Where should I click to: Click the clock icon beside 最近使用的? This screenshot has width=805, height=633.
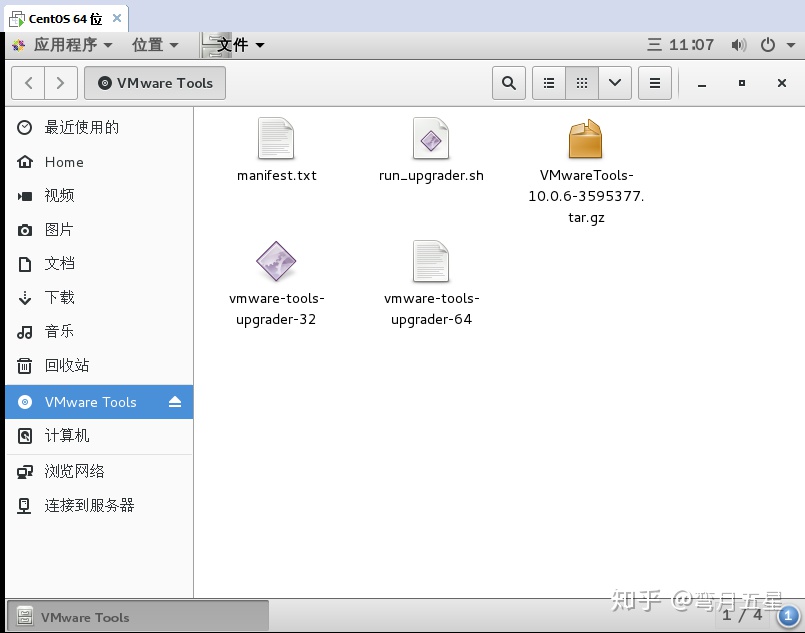point(25,127)
